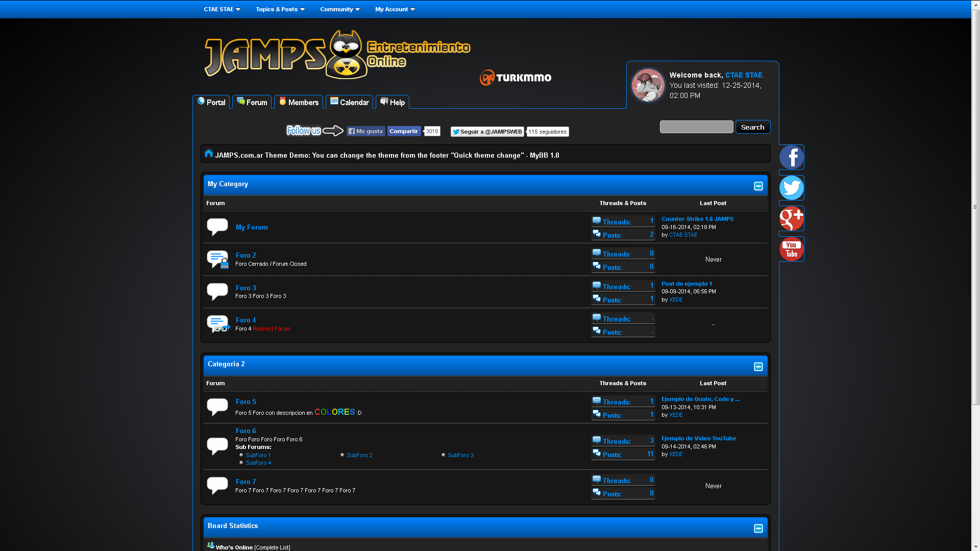Open the SubForo 3 link
Viewport: 980px width, 551px height.
(x=460, y=455)
